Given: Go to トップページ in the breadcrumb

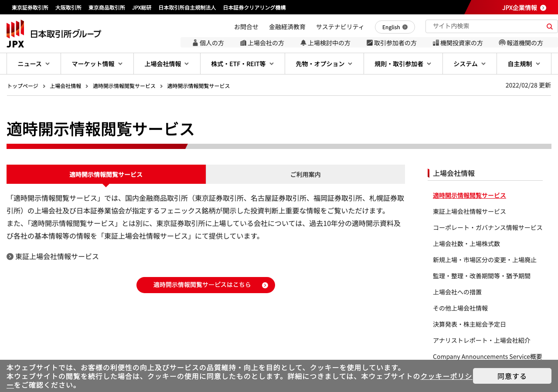Looking at the screenshot, I should click(x=23, y=86).
